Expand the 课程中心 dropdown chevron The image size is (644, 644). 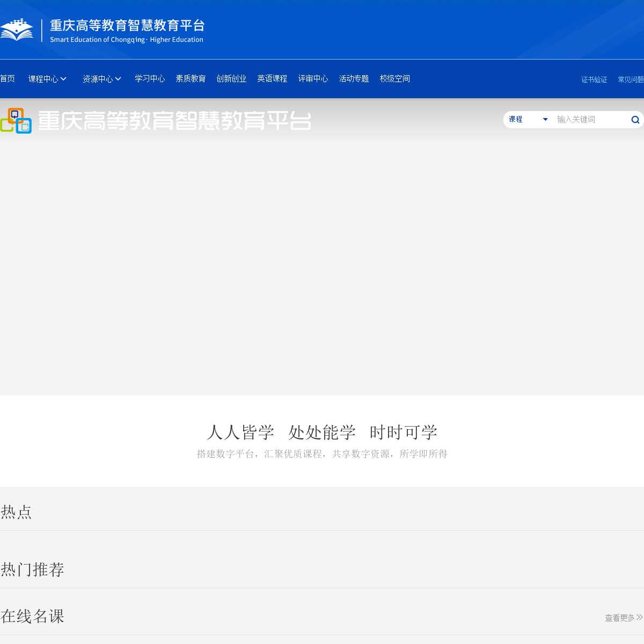coord(63,79)
